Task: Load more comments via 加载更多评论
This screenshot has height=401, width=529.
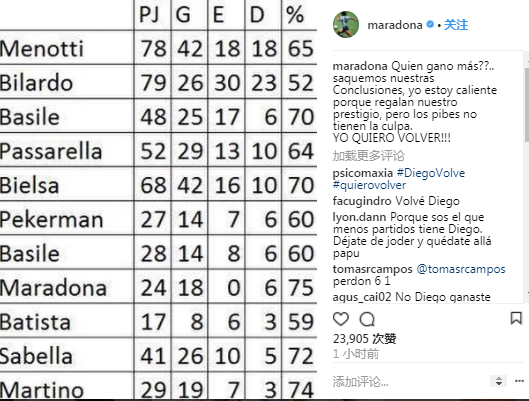Action: click(368, 155)
